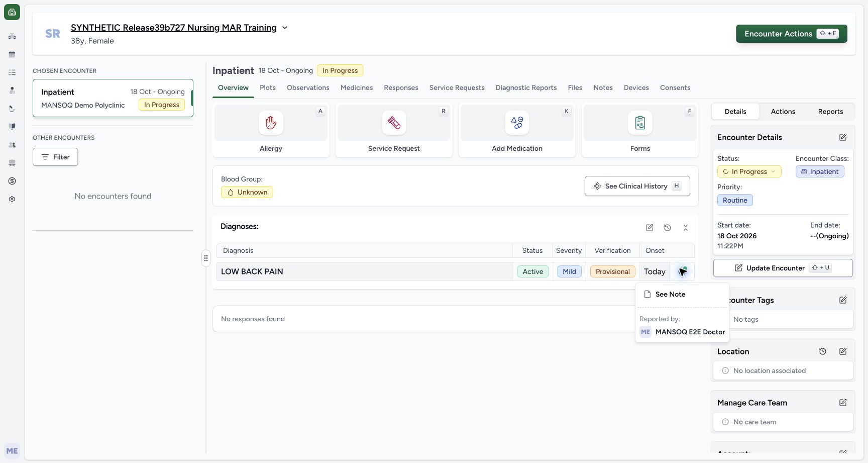
Task: Open the list icon in the sidebar
Action: (12, 72)
